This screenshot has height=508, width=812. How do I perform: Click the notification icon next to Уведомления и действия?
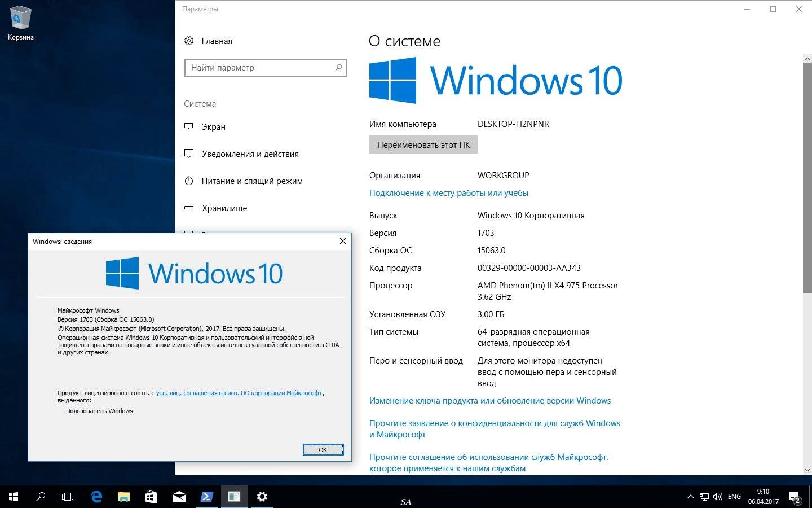[189, 154]
